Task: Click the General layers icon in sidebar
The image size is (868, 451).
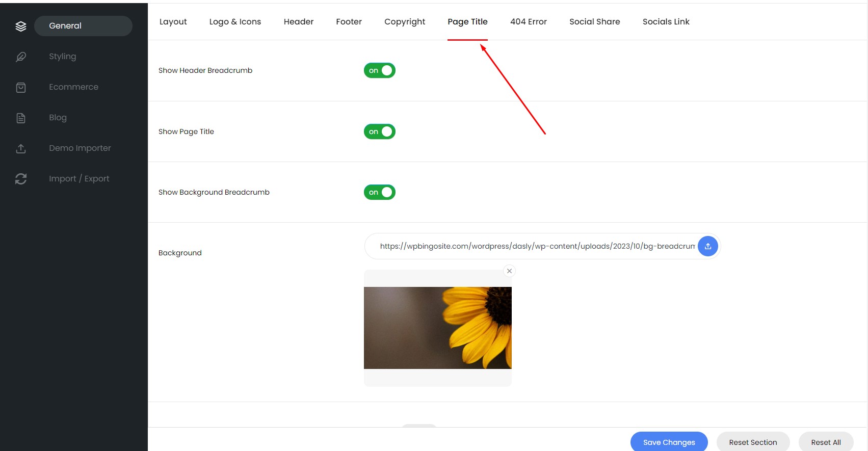Action: (x=21, y=26)
